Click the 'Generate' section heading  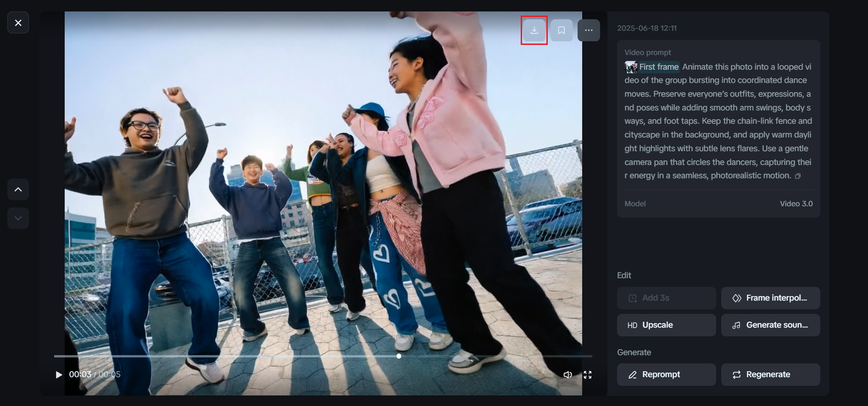coord(634,352)
